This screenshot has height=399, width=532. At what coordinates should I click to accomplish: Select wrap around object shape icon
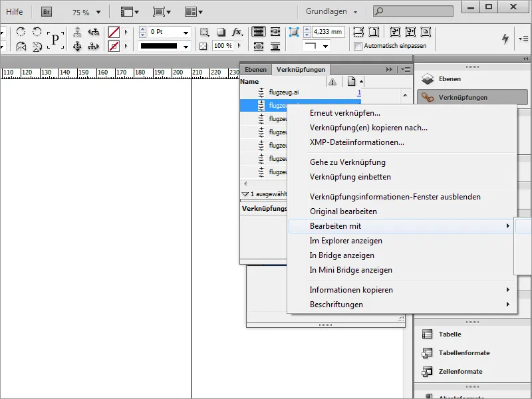point(259,46)
